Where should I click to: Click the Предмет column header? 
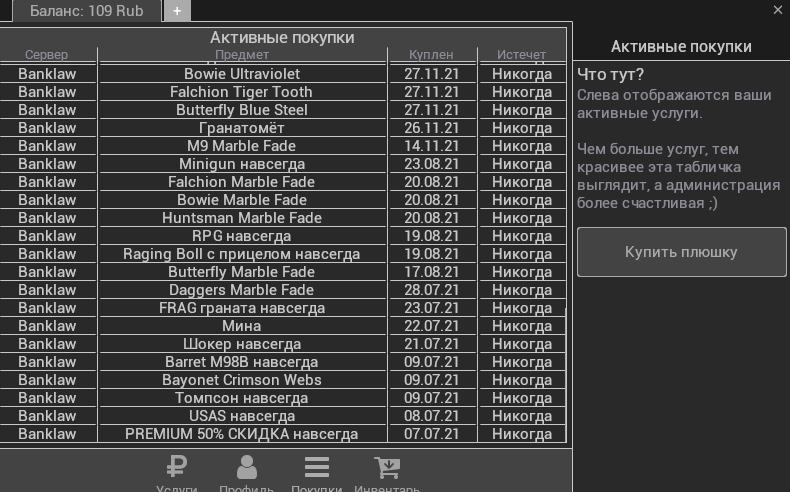(242, 54)
